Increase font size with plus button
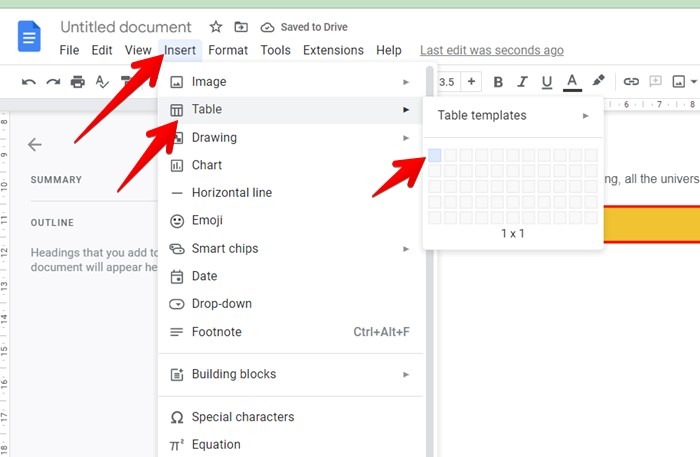The width and height of the screenshot is (700, 457). [x=471, y=82]
